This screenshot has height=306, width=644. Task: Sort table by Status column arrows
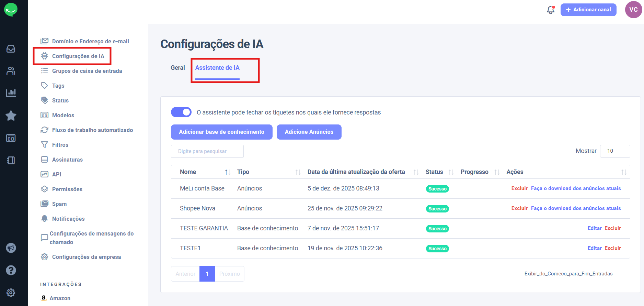(x=451, y=172)
